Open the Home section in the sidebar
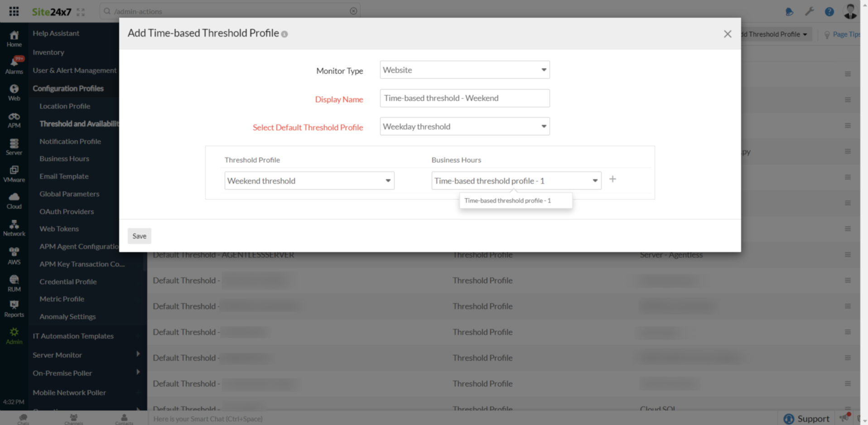The image size is (868, 425). click(14, 38)
